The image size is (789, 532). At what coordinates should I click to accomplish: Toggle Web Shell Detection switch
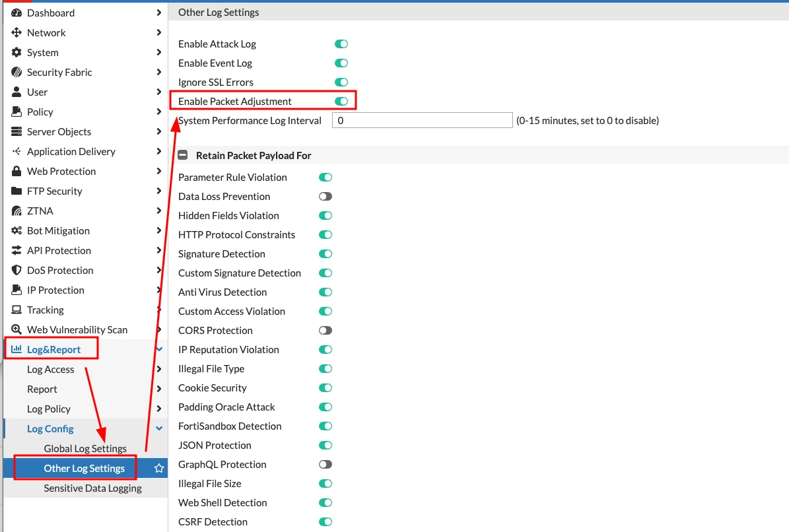[x=326, y=503]
